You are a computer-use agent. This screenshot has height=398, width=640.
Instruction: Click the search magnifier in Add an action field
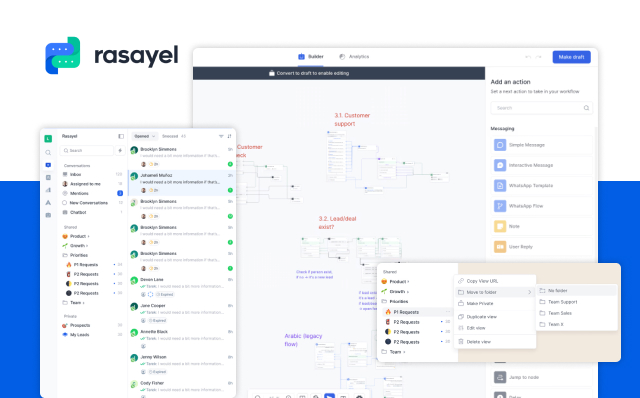(586, 108)
